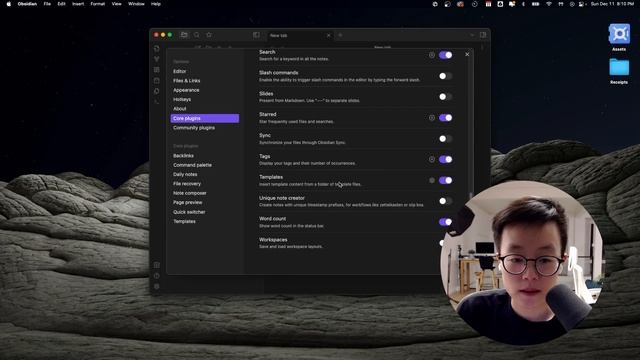The height and width of the screenshot is (360, 640).
Task: Open the settings gear in the ribbon
Action: coord(157,287)
